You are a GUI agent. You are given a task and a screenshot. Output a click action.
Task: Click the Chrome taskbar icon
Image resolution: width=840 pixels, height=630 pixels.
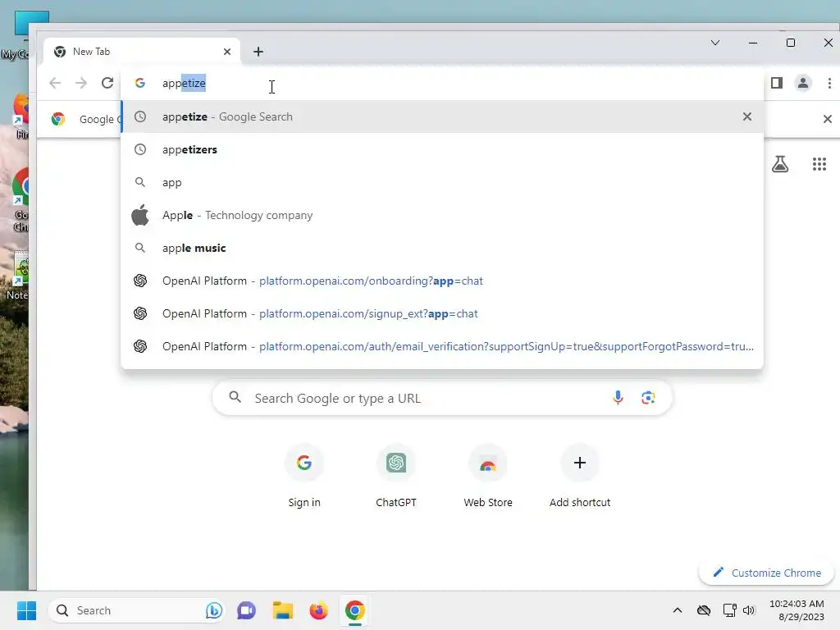point(354,610)
